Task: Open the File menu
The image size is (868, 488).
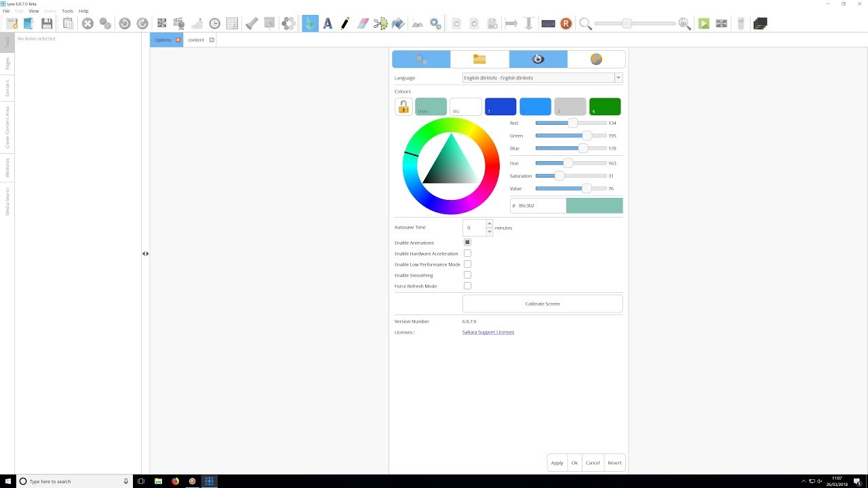Action: pos(6,11)
